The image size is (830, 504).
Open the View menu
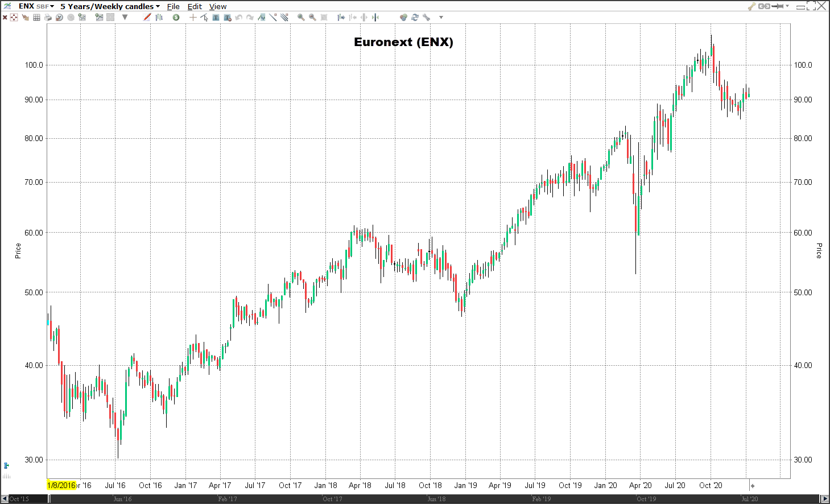coord(218,6)
